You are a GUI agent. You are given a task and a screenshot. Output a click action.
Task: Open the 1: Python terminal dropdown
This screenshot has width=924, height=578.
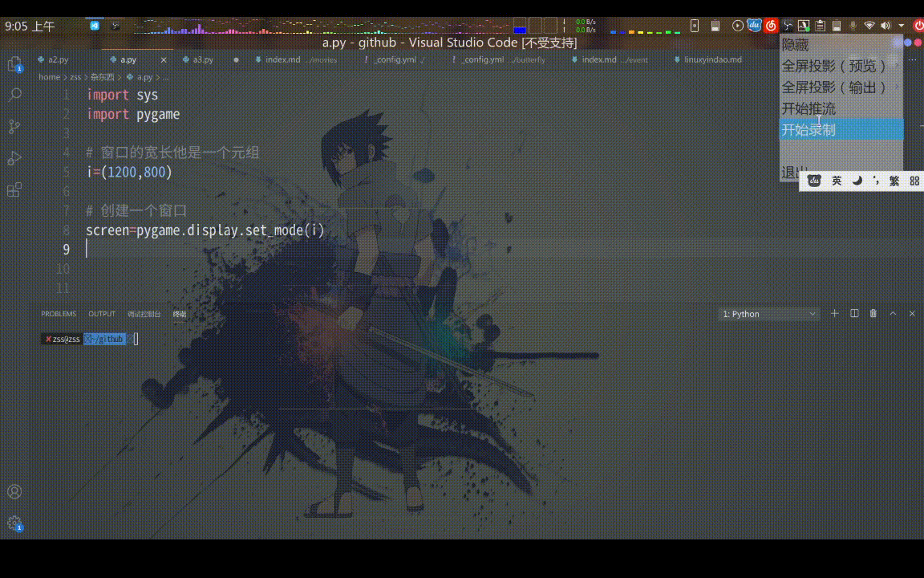tap(769, 314)
